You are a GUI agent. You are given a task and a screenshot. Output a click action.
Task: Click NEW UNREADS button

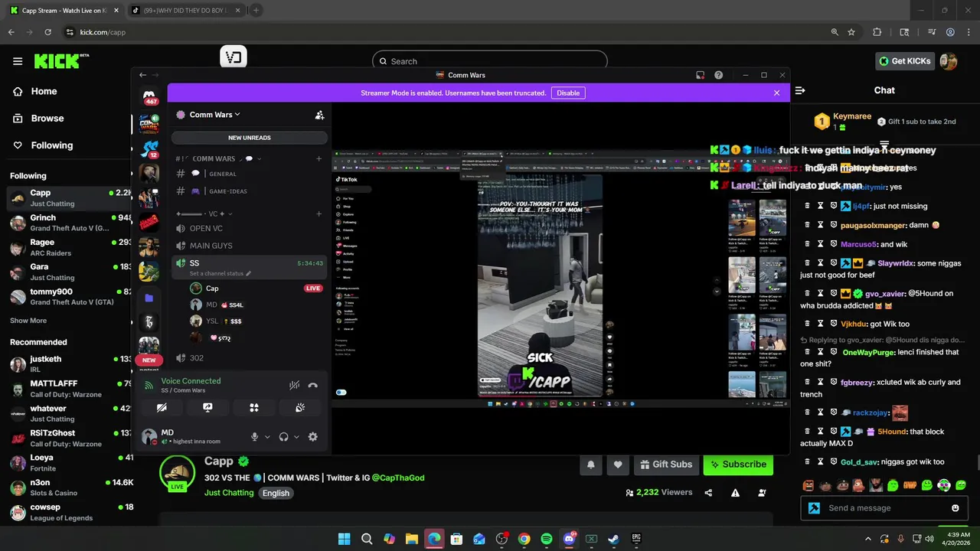(250, 138)
